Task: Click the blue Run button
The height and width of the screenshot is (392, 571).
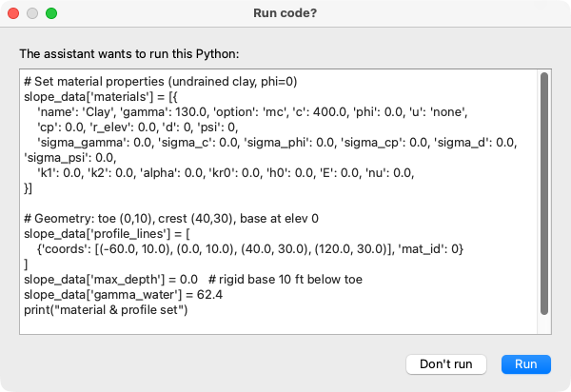Action: pyautogui.click(x=526, y=364)
